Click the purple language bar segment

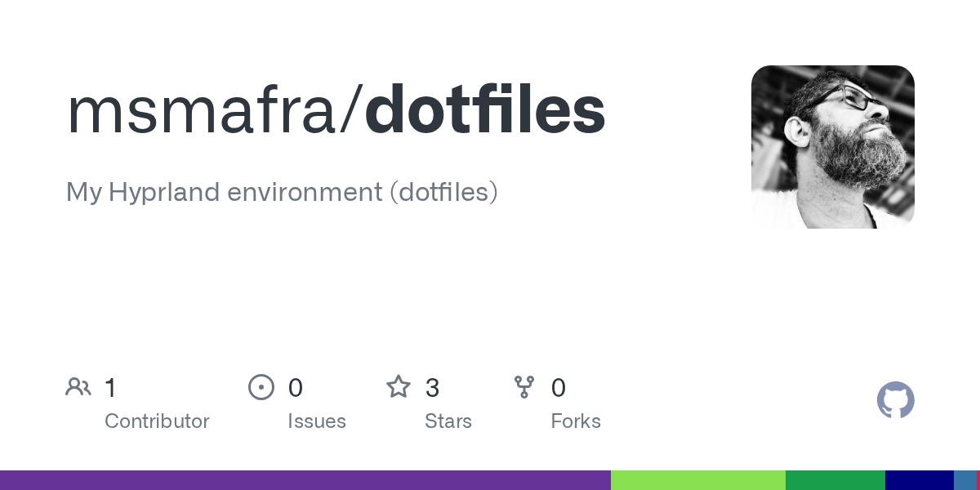click(x=305, y=480)
